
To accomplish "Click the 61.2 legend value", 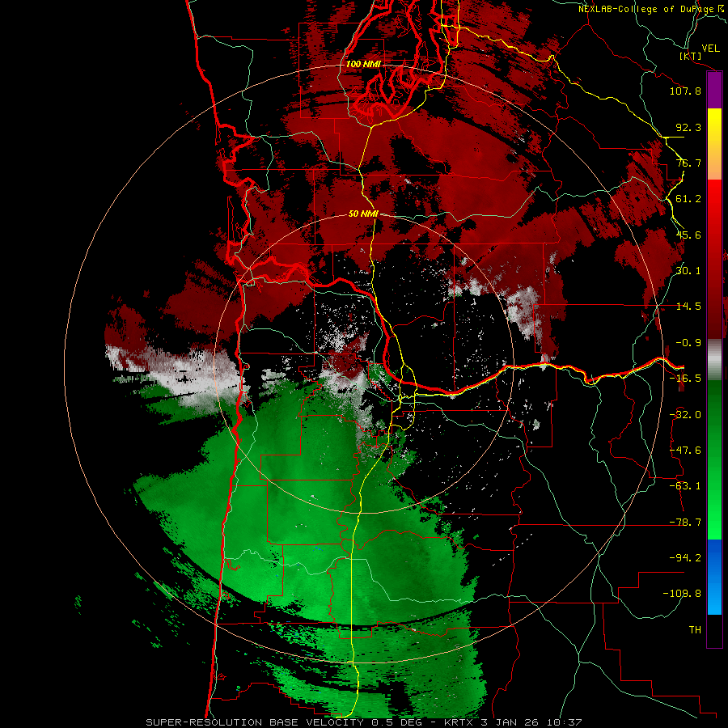I will pyautogui.click(x=688, y=199).
